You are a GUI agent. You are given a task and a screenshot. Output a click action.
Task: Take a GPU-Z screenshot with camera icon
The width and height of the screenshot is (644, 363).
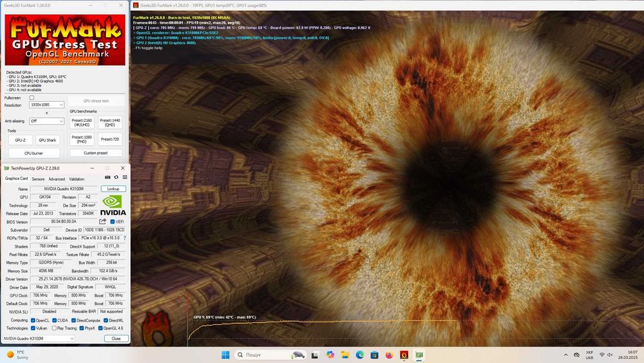click(x=108, y=177)
